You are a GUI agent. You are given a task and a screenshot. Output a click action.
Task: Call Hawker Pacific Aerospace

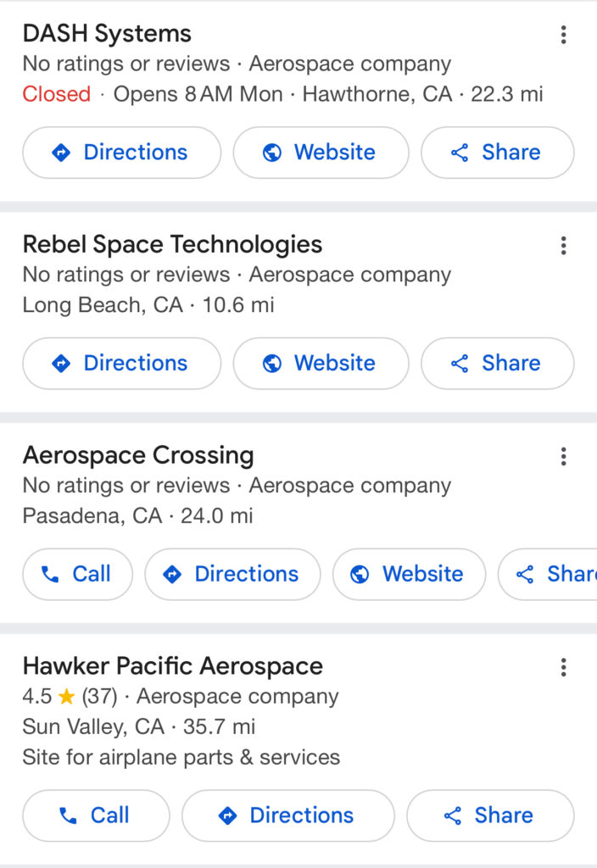[x=96, y=815]
